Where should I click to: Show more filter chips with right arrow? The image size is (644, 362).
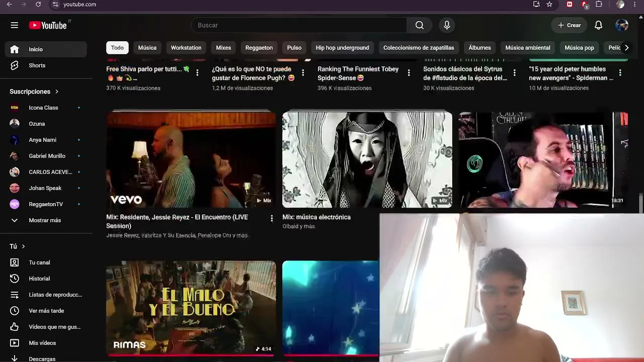[x=626, y=48]
